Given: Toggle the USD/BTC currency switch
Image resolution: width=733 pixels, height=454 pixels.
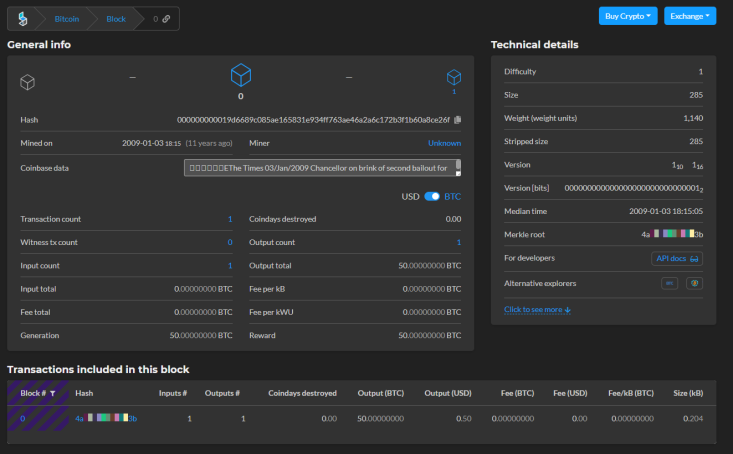Looking at the screenshot, I should (x=432, y=196).
